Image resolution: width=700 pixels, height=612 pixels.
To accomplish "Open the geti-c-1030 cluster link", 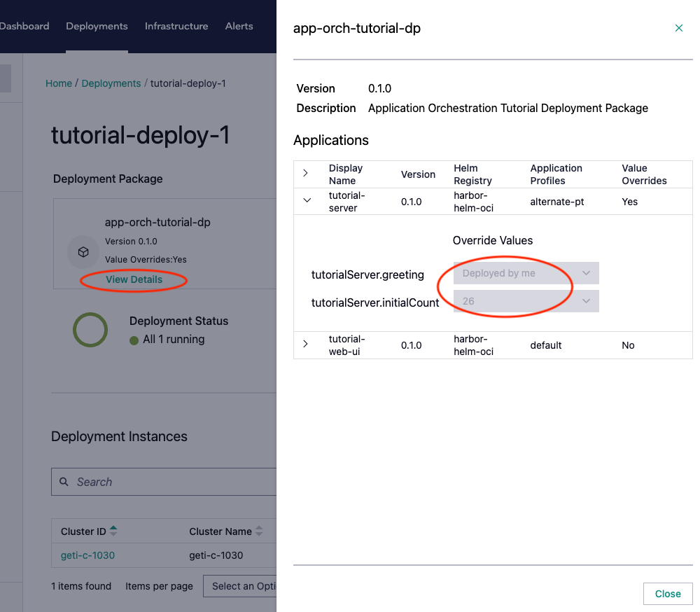I will click(x=87, y=555).
